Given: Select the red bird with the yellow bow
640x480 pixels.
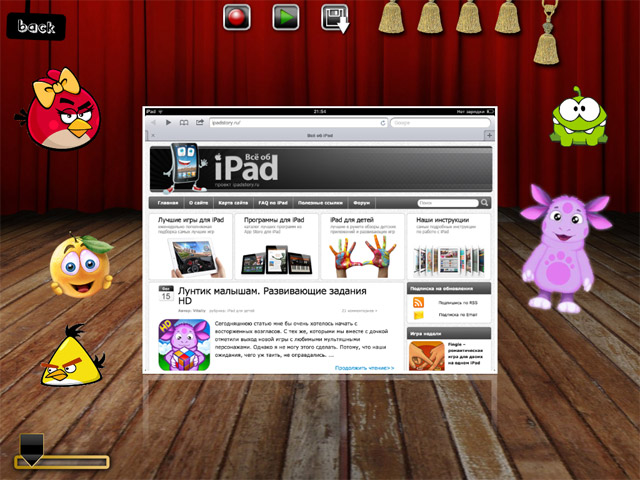Looking at the screenshot, I should click(59, 109).
